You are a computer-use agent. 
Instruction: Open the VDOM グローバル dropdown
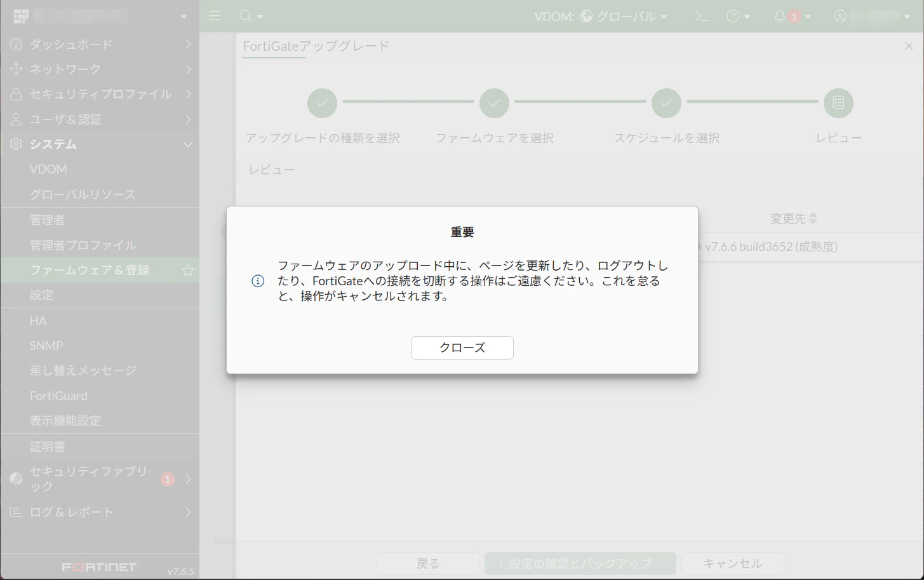625,16
